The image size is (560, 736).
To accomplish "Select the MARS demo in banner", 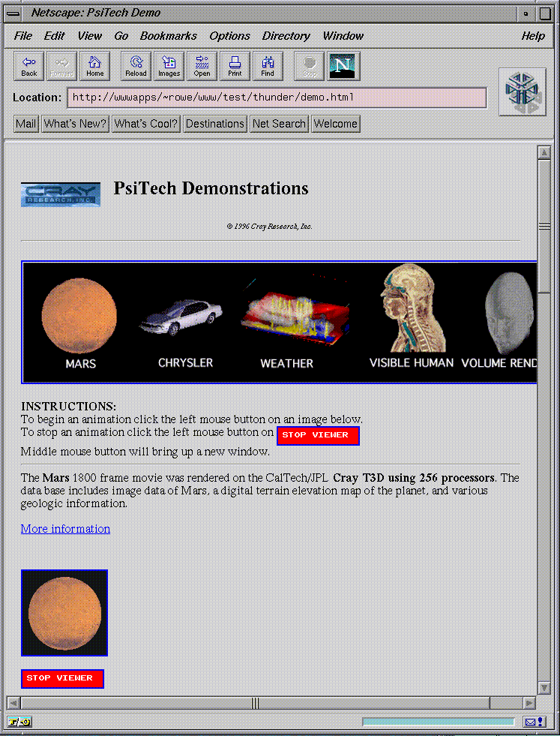I will (79, 323).
